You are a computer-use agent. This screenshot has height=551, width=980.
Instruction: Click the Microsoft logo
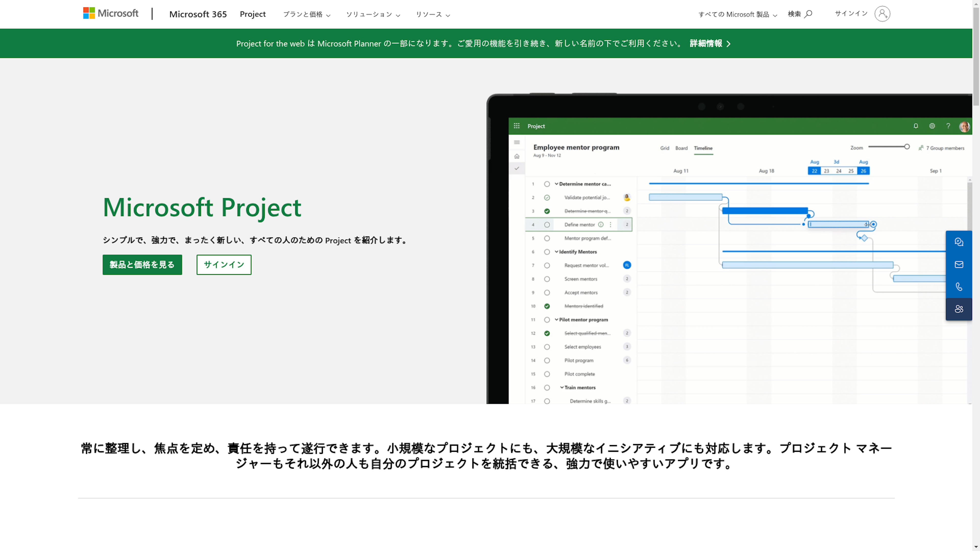[x=111, y=13]
